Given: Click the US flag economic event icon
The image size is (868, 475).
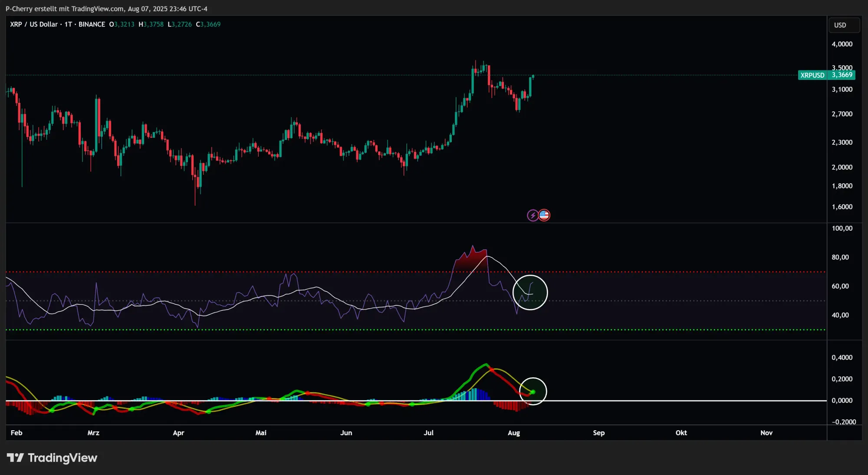Looking at the screenshot, I should tap(544, 215).
